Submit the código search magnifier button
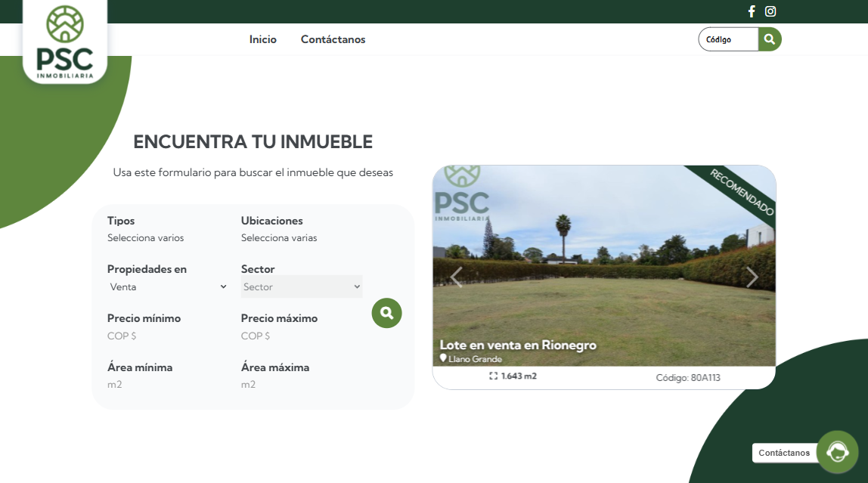The image size is (868, 483). [770, 39]
